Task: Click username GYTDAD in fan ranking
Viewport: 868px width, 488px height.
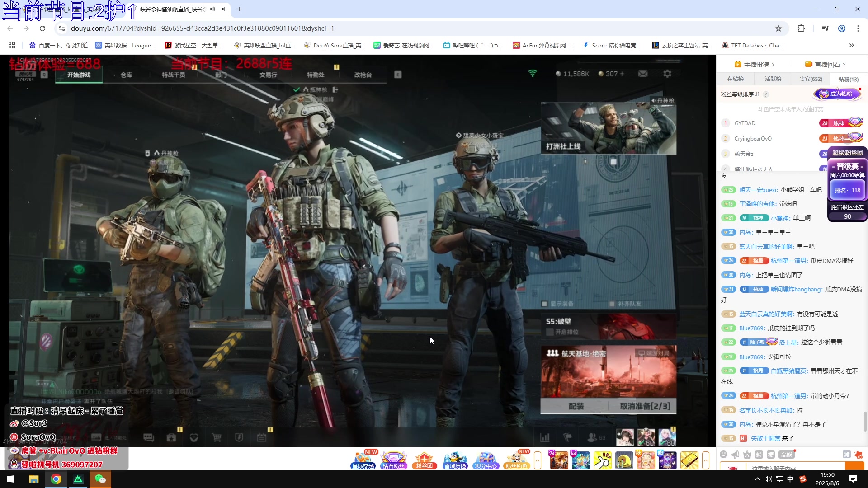Action: 745,123
